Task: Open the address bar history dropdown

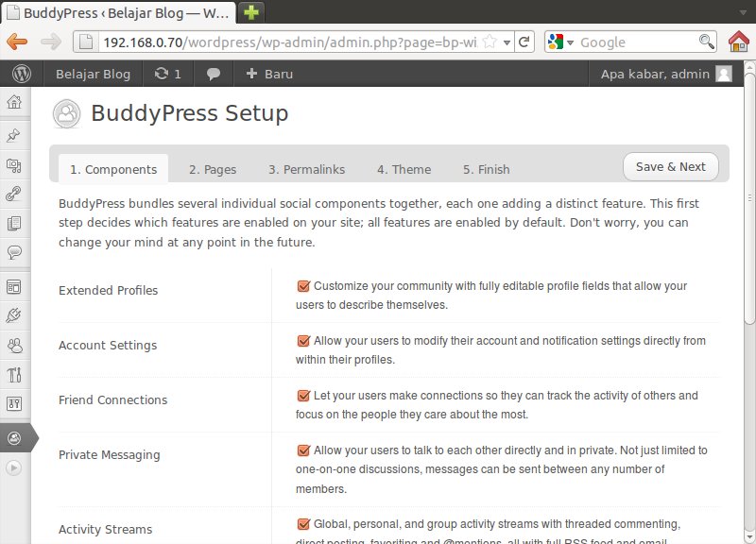Action: pos(507,42)
